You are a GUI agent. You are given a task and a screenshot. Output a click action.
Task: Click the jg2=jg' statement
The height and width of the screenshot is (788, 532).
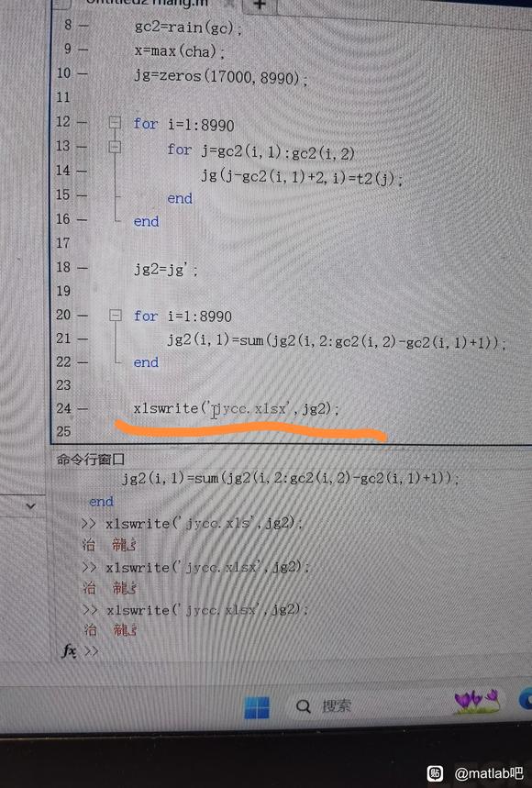pyautogui.click(x=166, y=270)
